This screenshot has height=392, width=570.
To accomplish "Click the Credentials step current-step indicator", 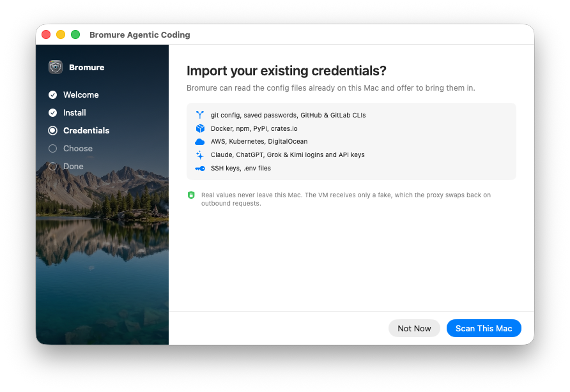I will [x=52, y=130].
